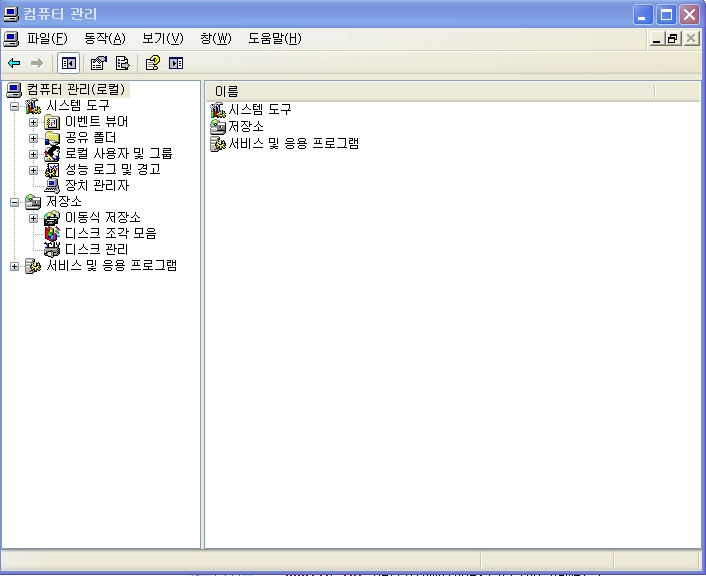Open the 동작(A) menu
Viewport: 706px width, 576px height.
coord(104,39)
